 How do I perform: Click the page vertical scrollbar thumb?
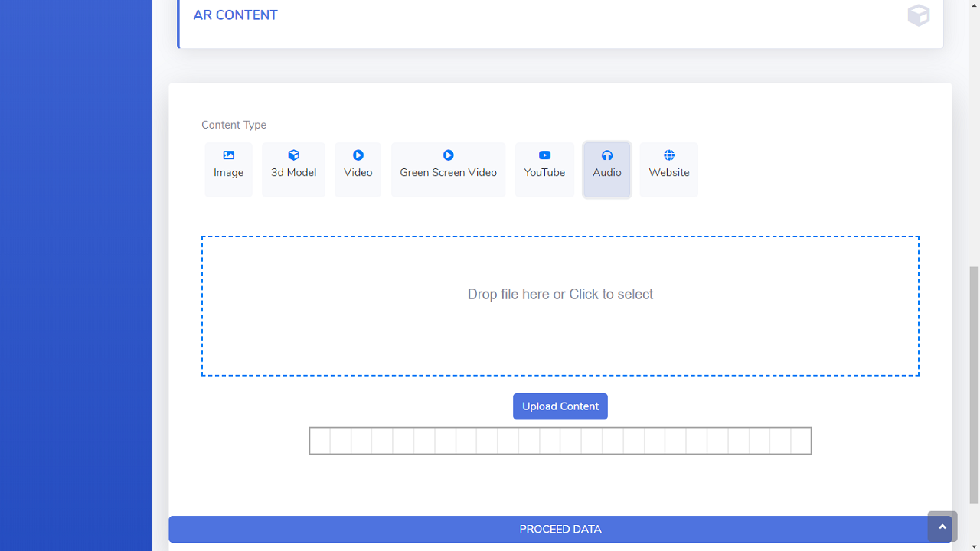point(974,384)
